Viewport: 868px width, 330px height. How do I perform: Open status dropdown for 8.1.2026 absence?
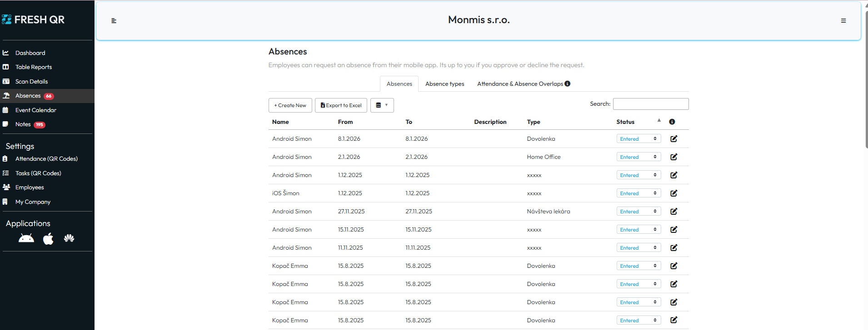638,139
